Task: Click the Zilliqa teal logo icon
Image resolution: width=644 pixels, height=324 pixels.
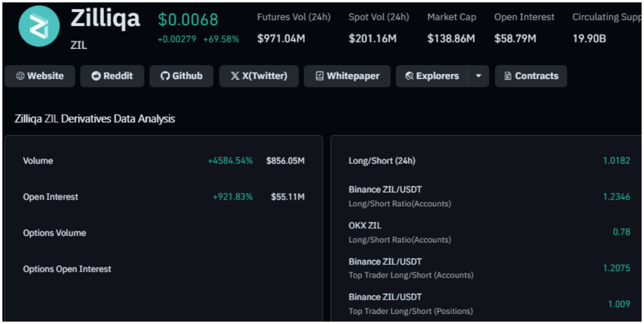Action: tap(39, 26)
